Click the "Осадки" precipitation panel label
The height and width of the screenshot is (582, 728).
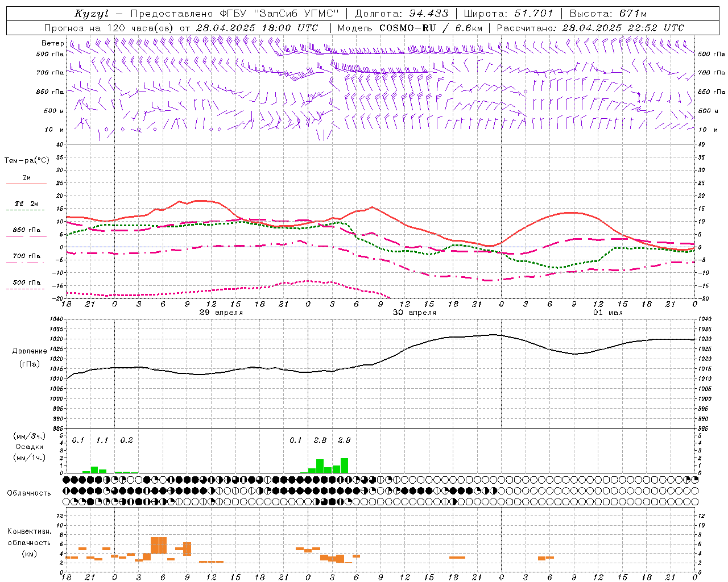[x=29, y=447]
